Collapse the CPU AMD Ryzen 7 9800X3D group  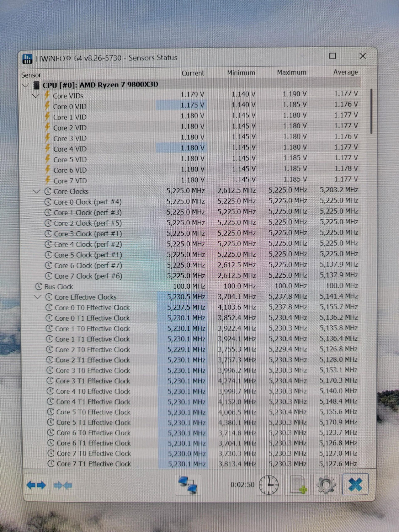click(26, 85)
